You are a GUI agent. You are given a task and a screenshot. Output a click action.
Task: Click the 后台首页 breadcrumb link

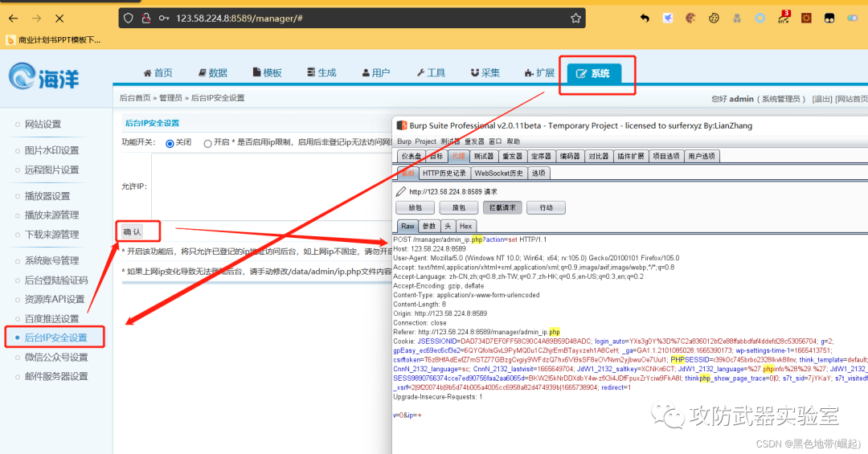coord(135,98)
